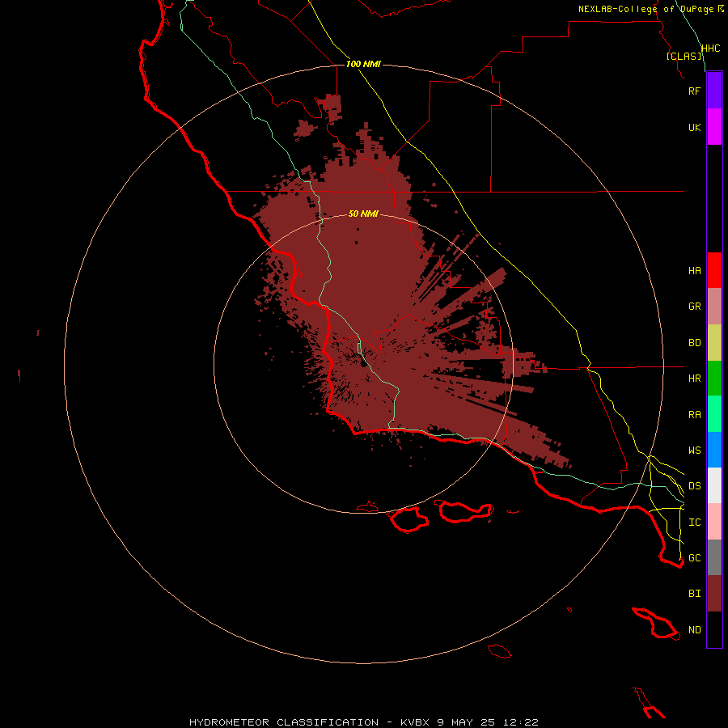
Task: Click the 100 NMI range ring label
Action: (x=363, y=64)
